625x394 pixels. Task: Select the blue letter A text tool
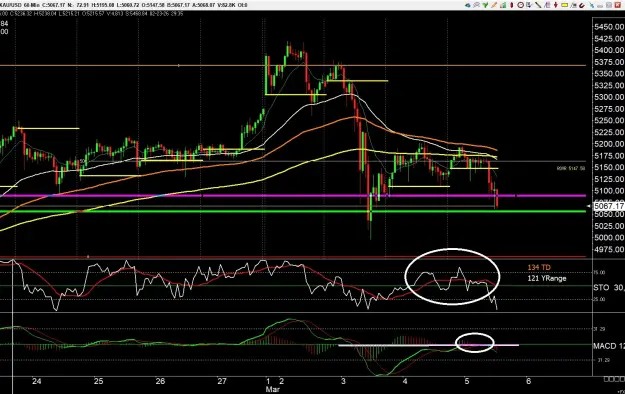547,5
